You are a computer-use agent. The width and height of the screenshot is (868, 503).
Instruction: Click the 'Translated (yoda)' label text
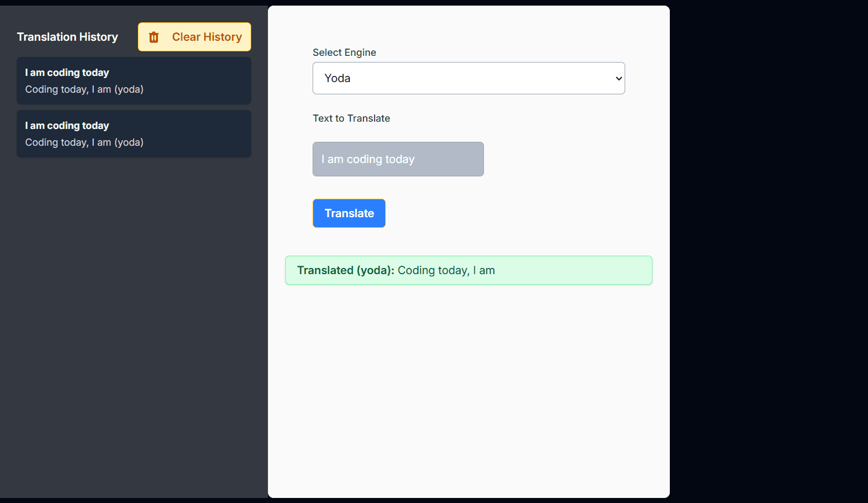pyautogui.click(x=344, y=270)
